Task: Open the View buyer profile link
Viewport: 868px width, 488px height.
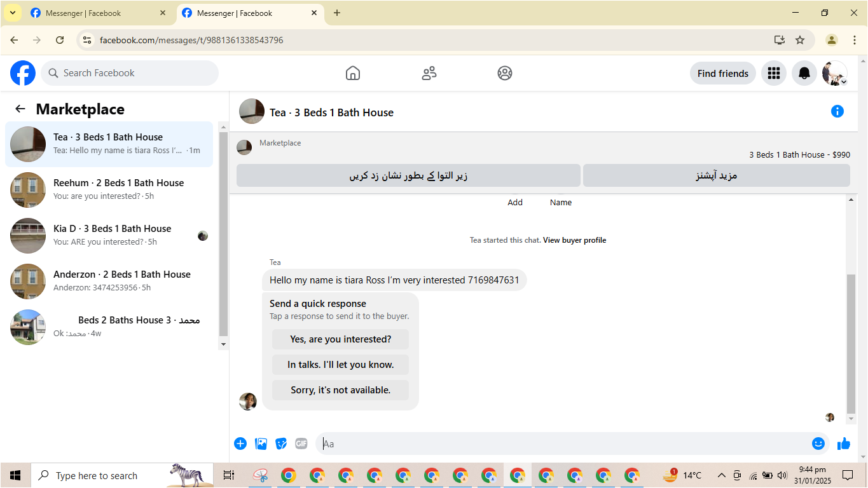Action: coord(575,240)
